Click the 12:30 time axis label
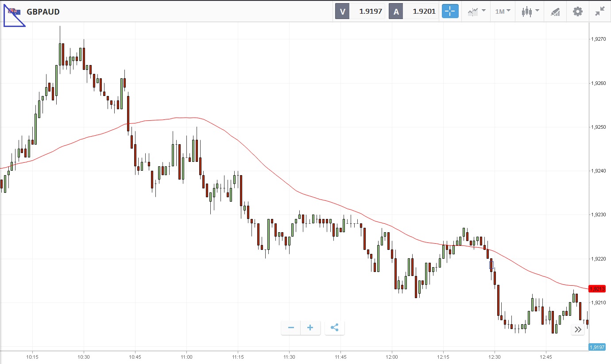The image size is (611, 364). [495, 357]
